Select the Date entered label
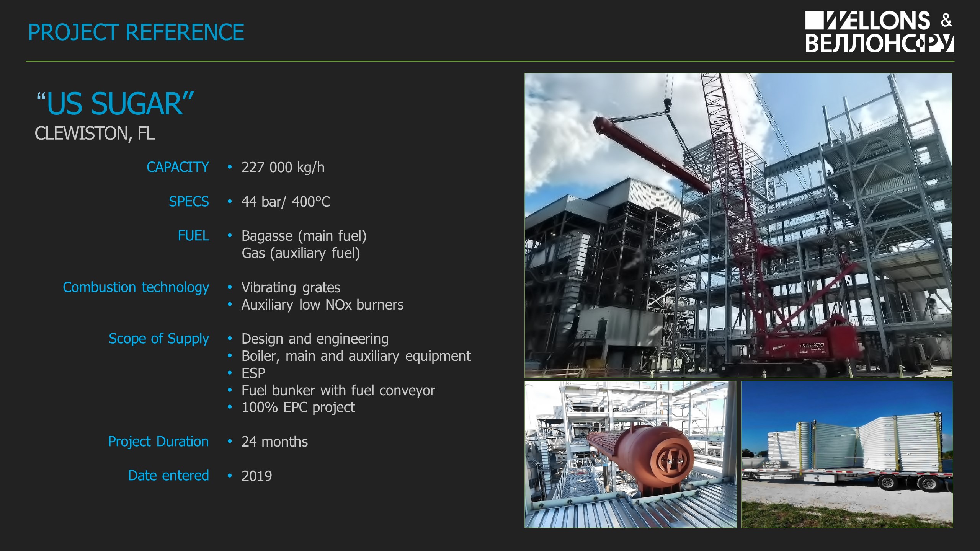Viewport: 980px width, 551px height. pos(168,476)
